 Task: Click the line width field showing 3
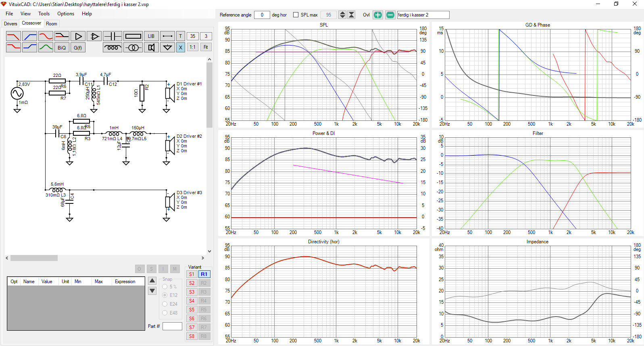click(206, 36)
